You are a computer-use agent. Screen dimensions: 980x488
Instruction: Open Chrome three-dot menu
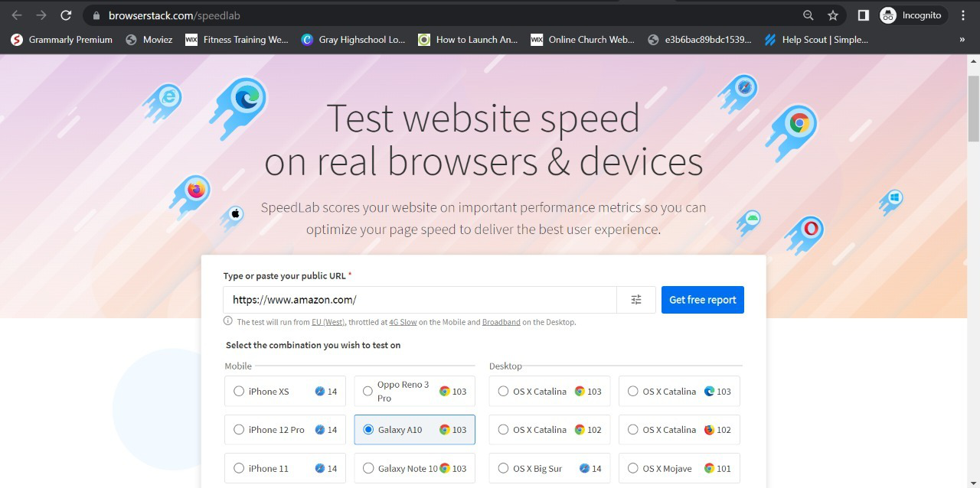(x=963, y=15)
